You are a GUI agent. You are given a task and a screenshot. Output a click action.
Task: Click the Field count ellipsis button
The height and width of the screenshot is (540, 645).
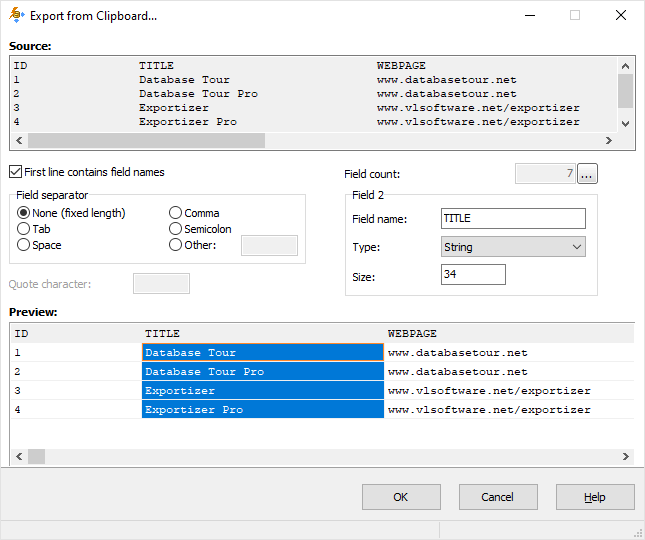coord(587,174)
